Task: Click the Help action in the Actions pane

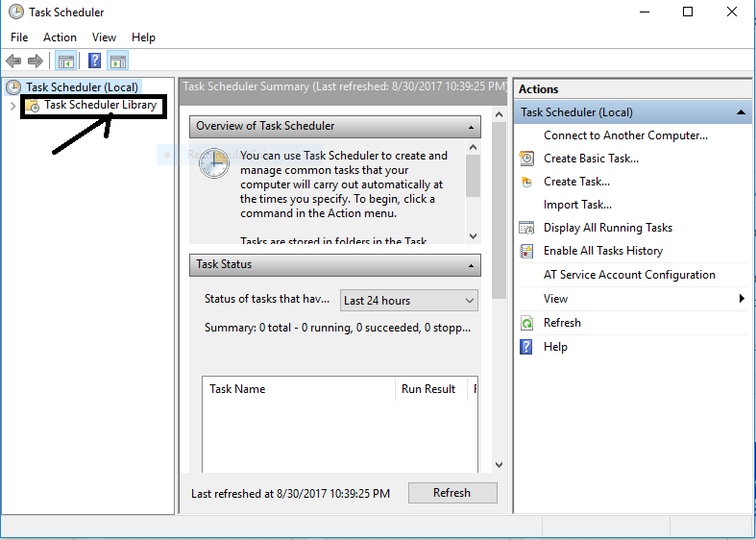Action: (x=555, y=347)
